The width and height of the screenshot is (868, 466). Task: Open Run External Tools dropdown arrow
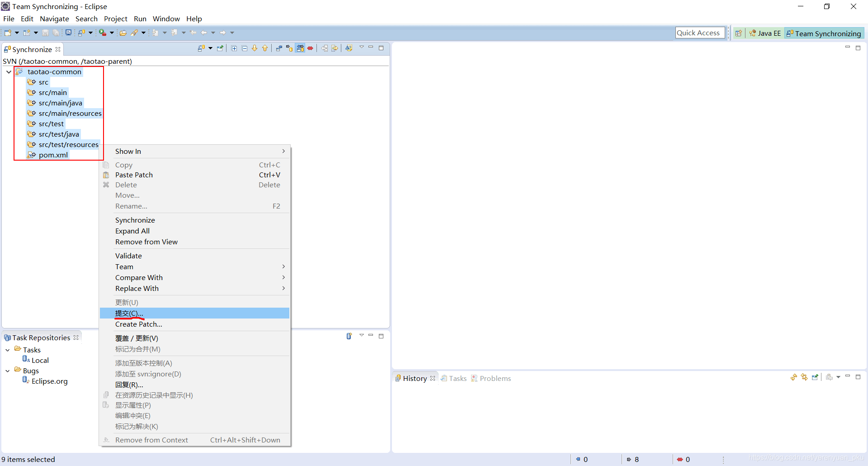point(112,33)
